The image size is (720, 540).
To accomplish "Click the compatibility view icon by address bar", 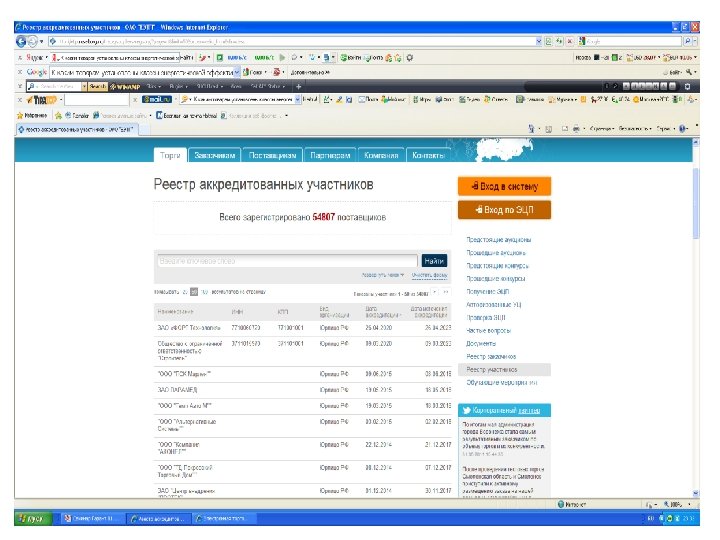I will [x=549, y=41].
